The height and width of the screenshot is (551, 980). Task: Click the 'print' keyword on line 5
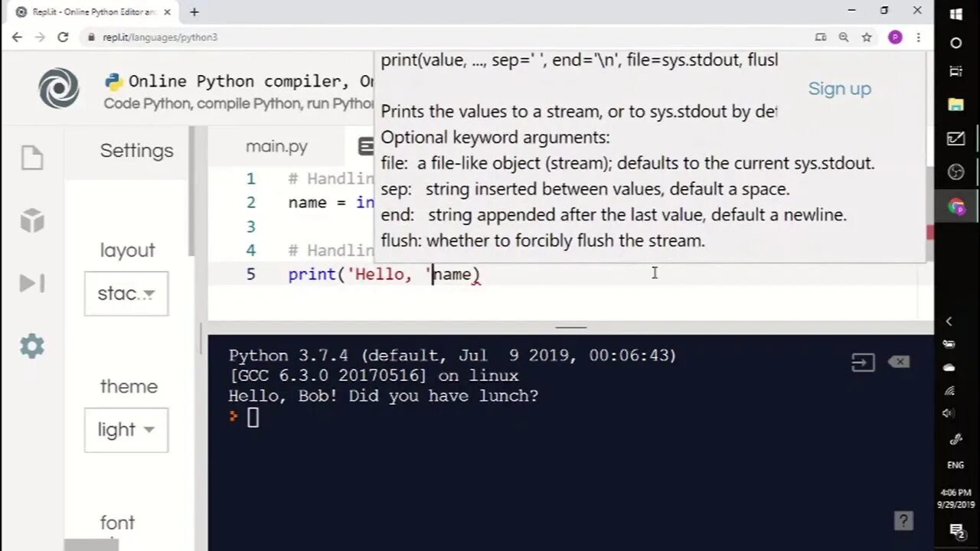click(x=312, y=274)
